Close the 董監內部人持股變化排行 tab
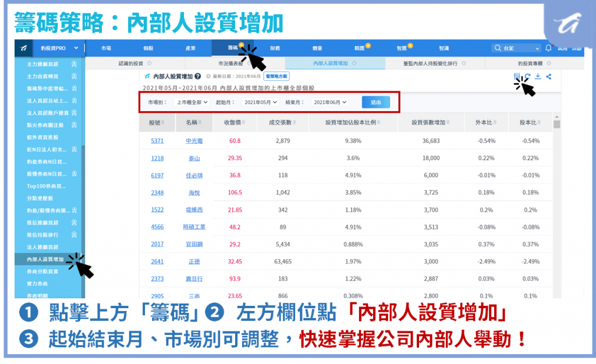596x364 pixels. 464,63
